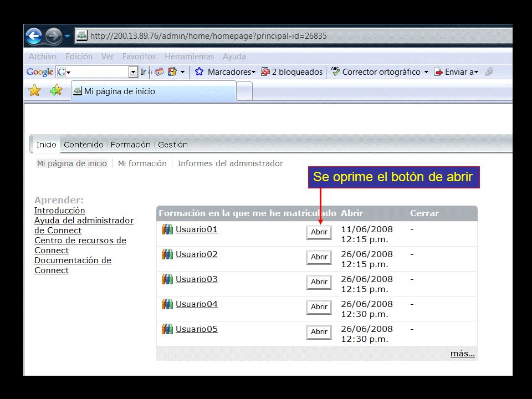Click the Cerrar column header

pyautogui.click(x=424, y=213)
